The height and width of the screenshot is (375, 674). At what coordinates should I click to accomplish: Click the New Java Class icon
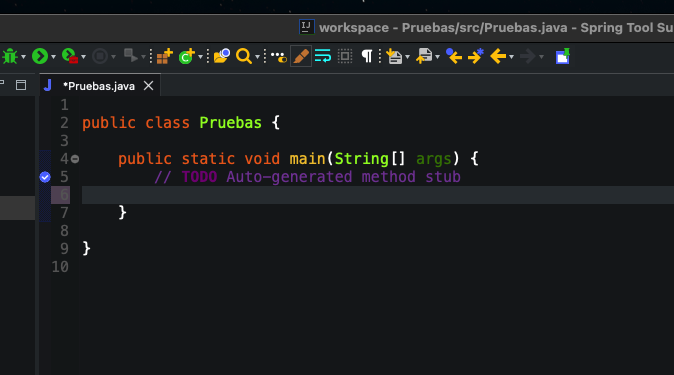[187, 56]
